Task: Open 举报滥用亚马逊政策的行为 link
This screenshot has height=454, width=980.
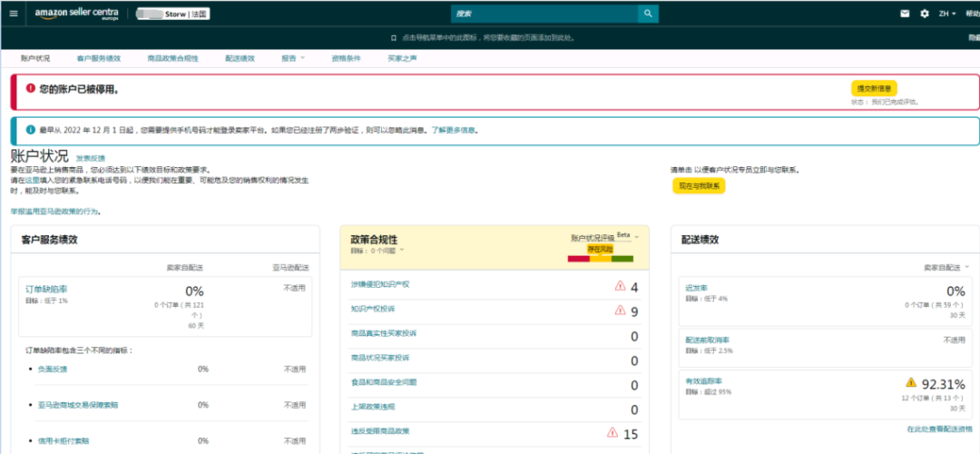Action: [x=54, y=212]
